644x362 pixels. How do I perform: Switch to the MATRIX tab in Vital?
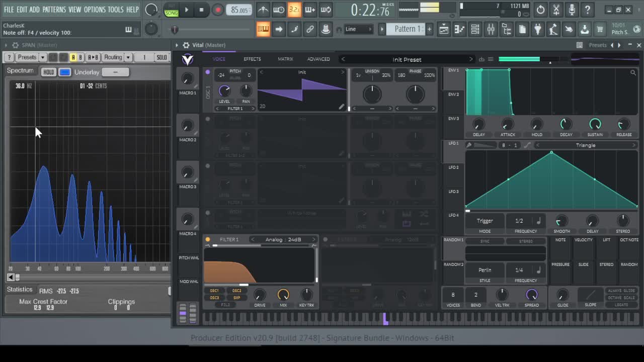pos(285,59)
